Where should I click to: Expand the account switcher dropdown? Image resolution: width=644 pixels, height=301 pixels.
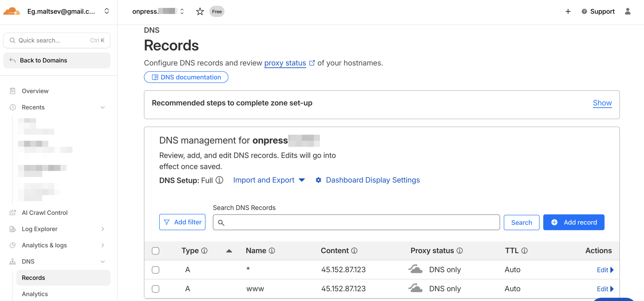click(107, 11)
